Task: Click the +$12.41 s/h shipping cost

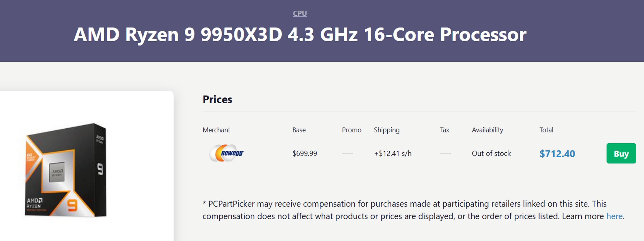Action: click(x=392, y=153)
